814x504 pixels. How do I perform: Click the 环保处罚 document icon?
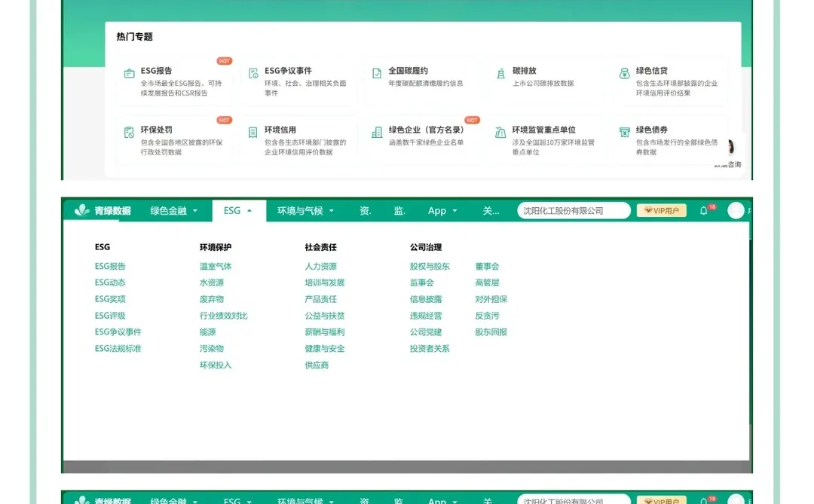127,133
